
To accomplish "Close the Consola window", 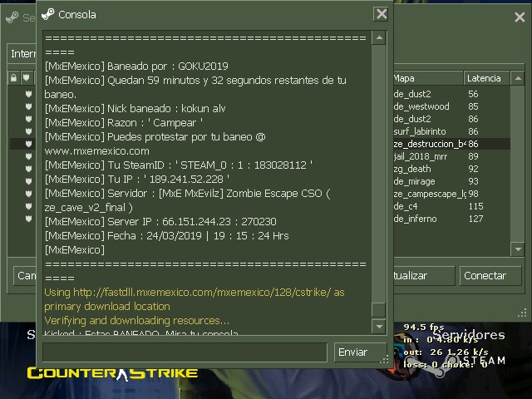I will (x=382, y=14).
